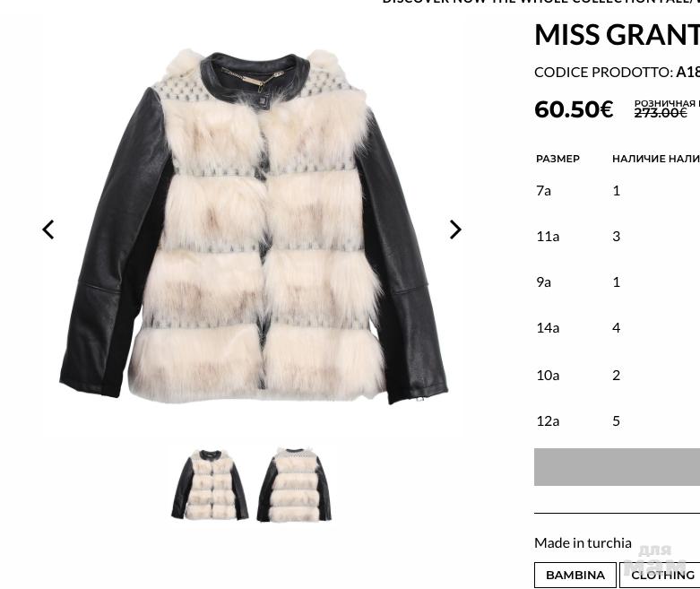Click the crossed-out 273.00€ retail price
The height and width of the screenshot is (589, 700).
(x=661, y=114)
